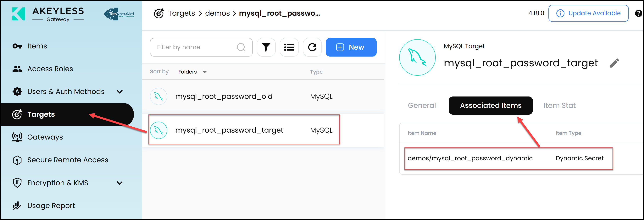This screenshot has height=220, width=644.
Task: Click the MySQL dolphin icon for mysql_root_password_target
Action: tap(160, 130)
